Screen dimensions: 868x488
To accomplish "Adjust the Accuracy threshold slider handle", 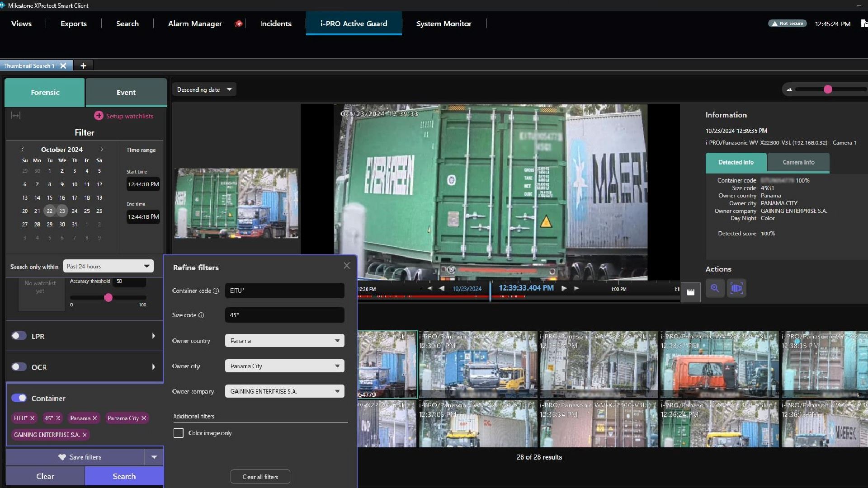I will [108, 297].
